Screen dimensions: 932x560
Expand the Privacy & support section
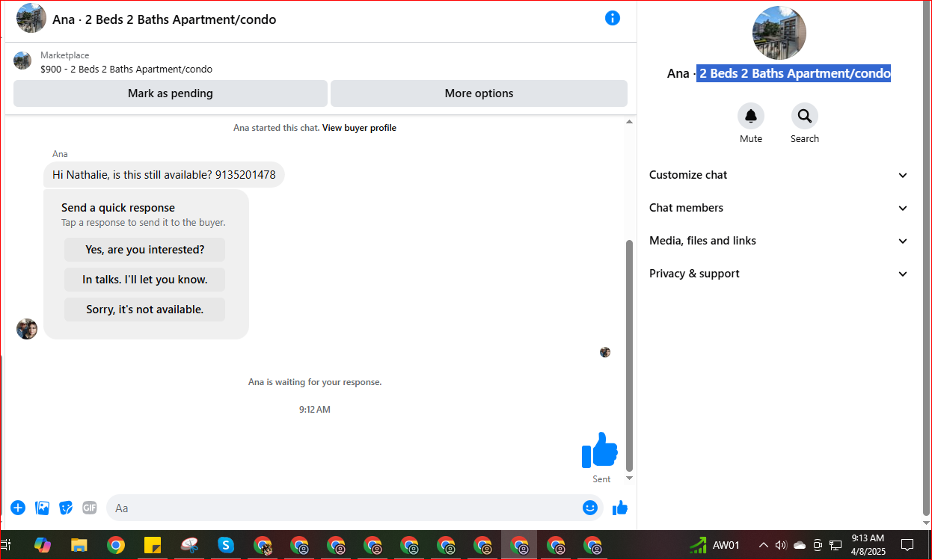(x=779, y=274)
